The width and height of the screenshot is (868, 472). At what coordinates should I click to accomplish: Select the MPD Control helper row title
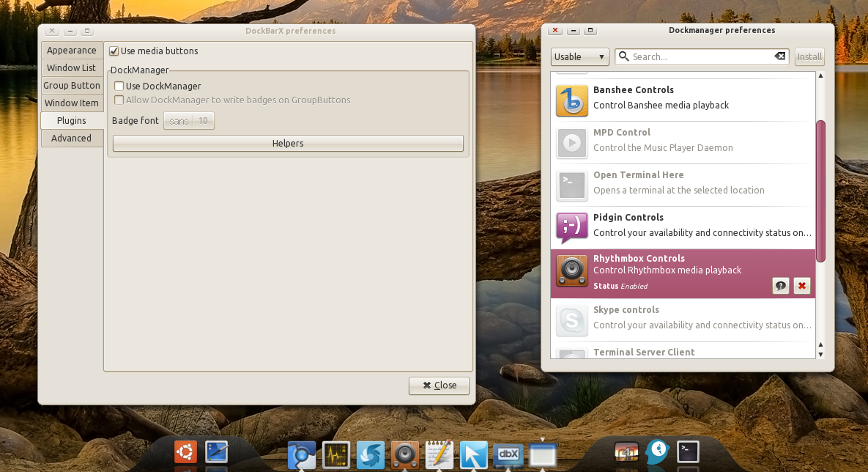(x=622, y=133)
